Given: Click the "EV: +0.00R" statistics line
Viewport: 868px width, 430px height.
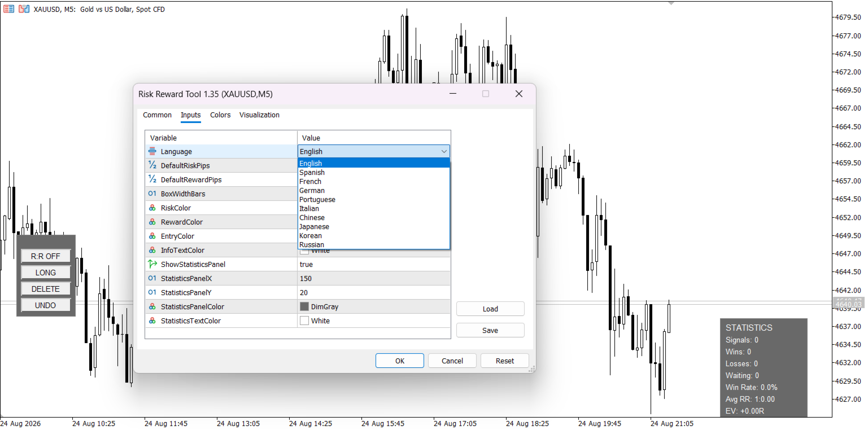Looking at the screenshot, I should pyautogui.click(x=745, y=411).
